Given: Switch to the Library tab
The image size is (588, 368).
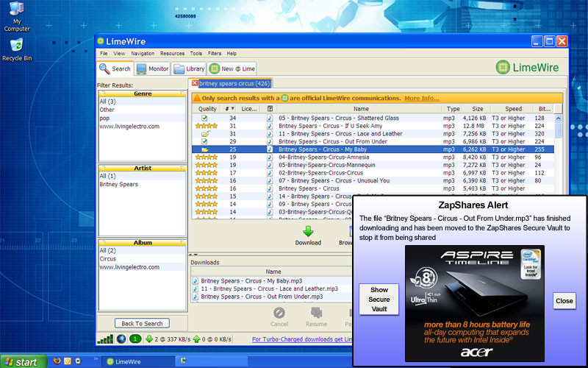Looking at the screenshot, I should point(189,68).
